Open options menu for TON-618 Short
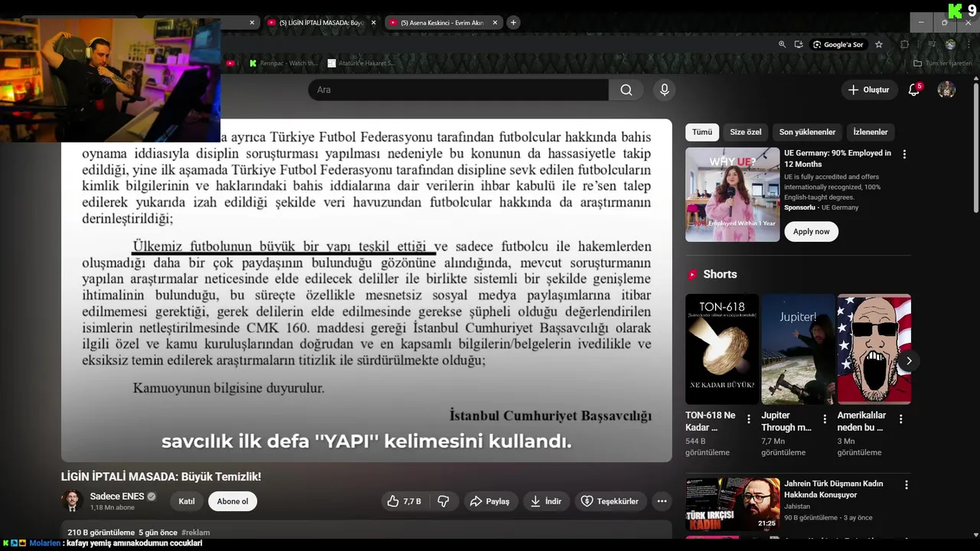Screen dimensions: 980x551 pos(749,419)
